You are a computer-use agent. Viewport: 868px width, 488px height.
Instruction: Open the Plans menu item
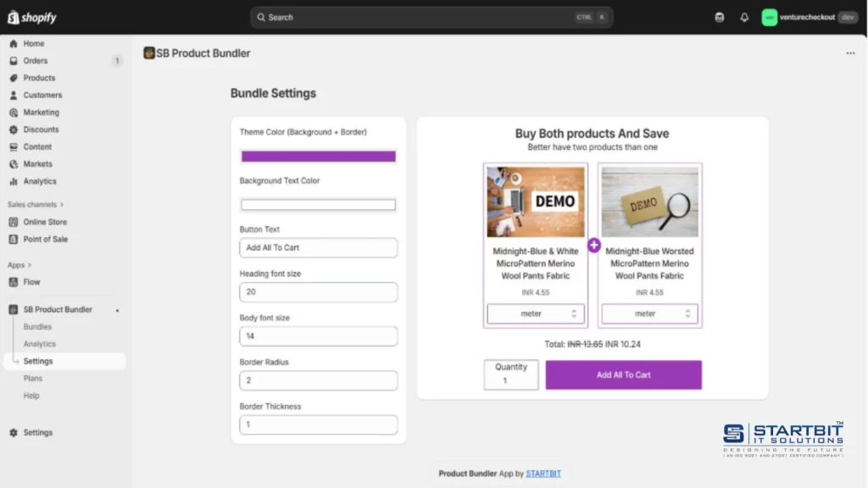32,378
